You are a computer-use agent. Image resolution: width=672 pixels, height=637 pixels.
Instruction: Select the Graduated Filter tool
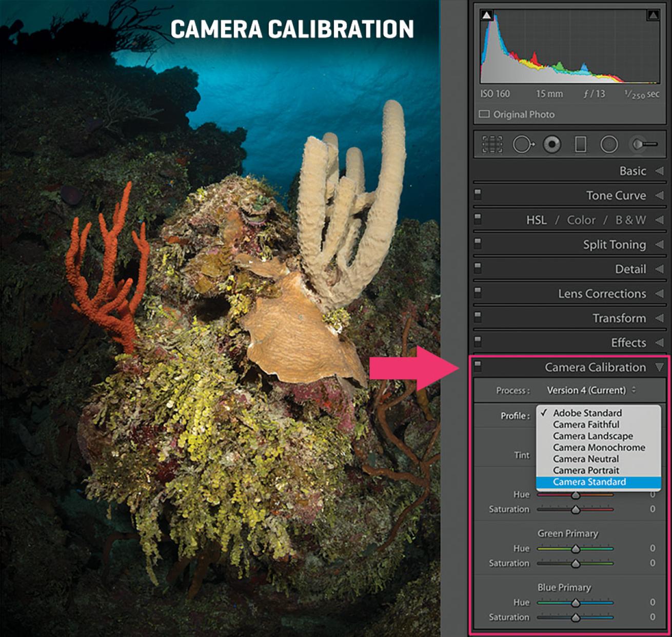tap(580, 144)
